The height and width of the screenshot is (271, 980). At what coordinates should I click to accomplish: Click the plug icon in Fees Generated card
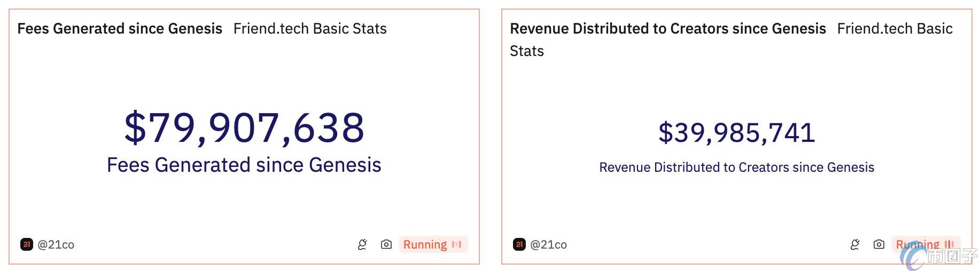[x=362, y=244]
